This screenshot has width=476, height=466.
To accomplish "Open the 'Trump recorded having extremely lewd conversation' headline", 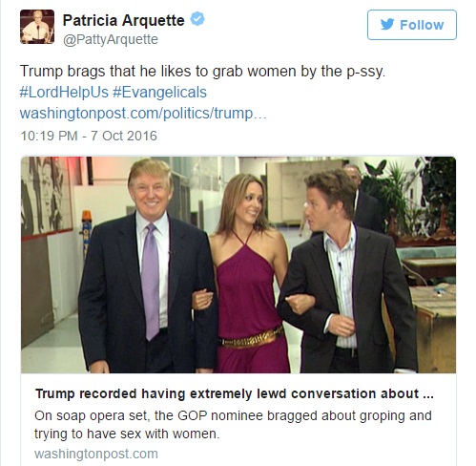I will point(234,393).
